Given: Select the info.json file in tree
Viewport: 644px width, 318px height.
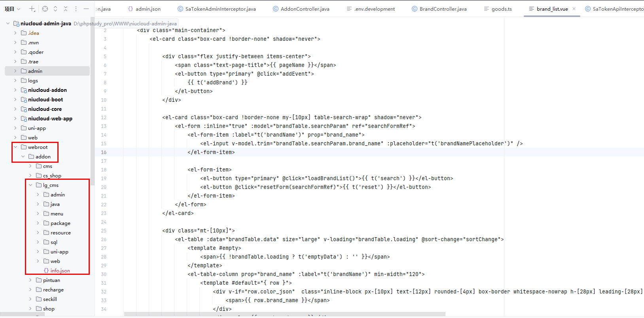Looking at the screenshot, I should click(x=60, y=271).
